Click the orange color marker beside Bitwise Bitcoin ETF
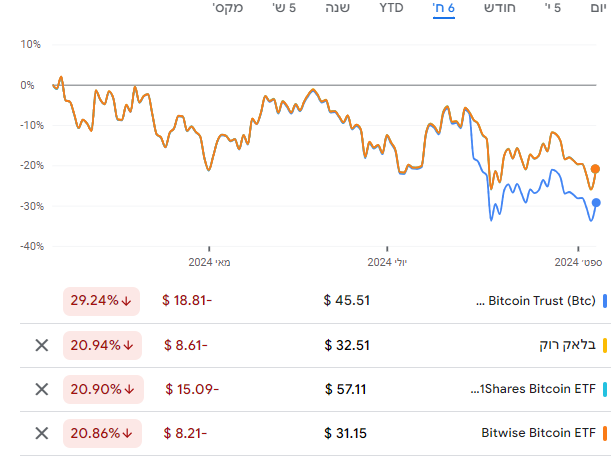Viewport: 611px width, 458px height. tap(605, 433)
